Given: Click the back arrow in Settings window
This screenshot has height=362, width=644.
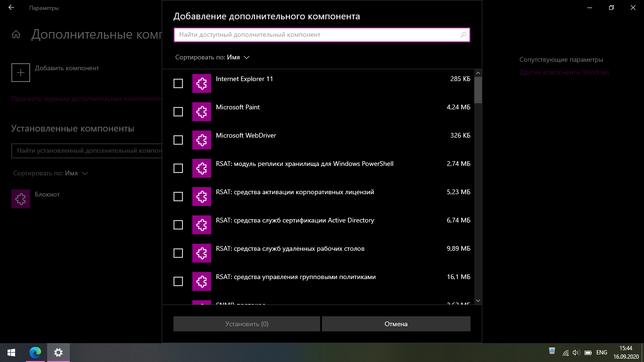Looking at the screenshot, I should tap(11, 8).
